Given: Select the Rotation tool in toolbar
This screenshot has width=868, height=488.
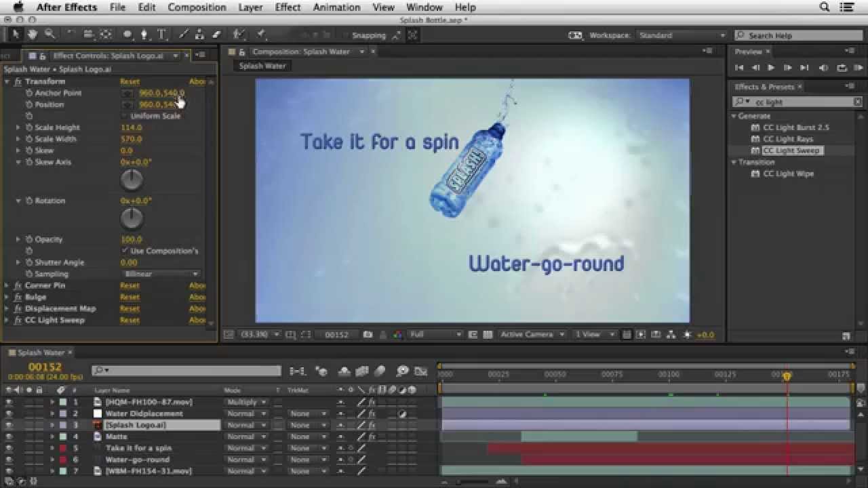Looking at the screenshot, I should [71, 35].
